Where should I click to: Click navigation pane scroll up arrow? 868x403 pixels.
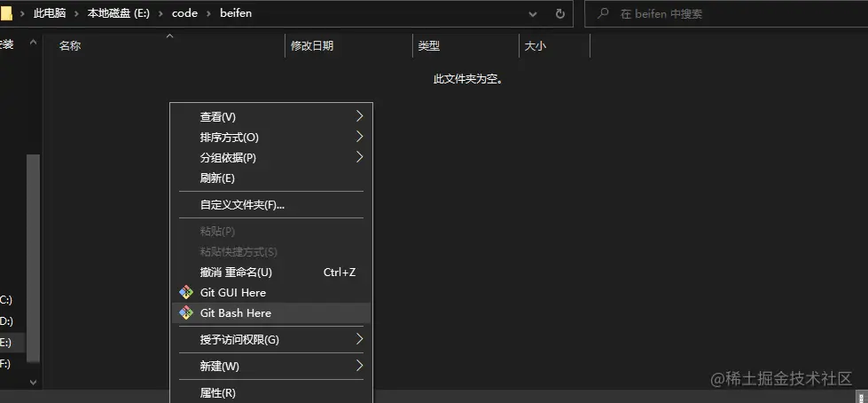(x=33, y=42)
